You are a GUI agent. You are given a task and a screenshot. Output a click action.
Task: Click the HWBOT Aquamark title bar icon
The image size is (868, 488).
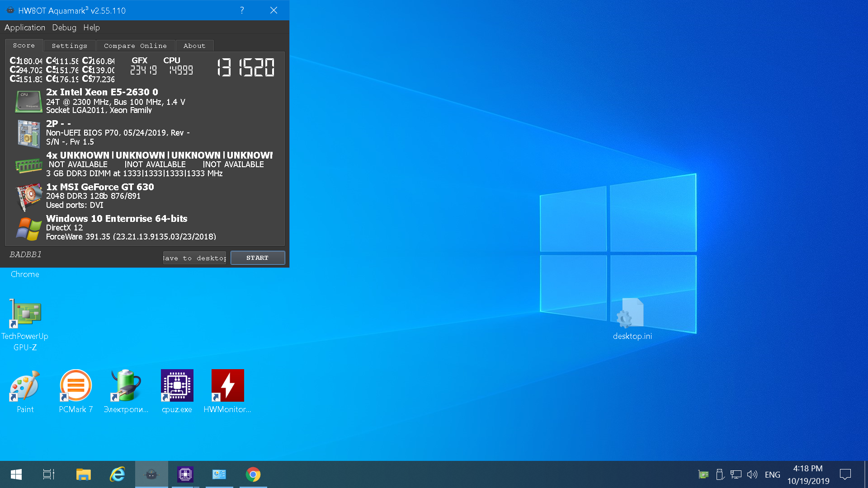click(10, 10)
